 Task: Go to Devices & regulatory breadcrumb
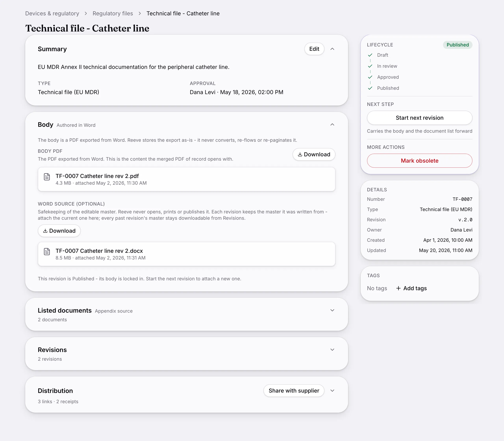pos(52,14)
